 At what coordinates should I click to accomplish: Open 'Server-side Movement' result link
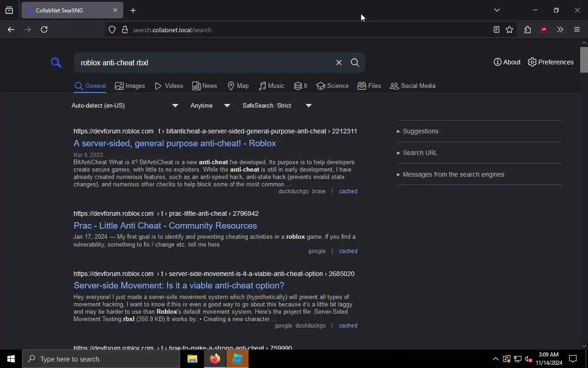click(179, 285)
